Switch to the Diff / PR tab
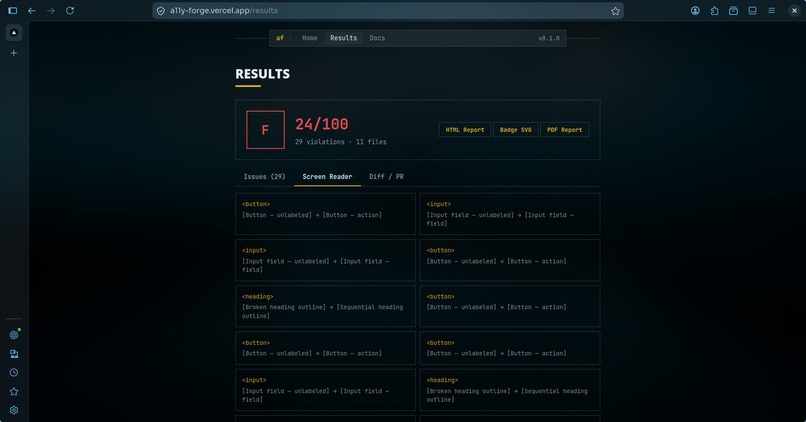This screenshot has width=806, height=422. point(386,176)
